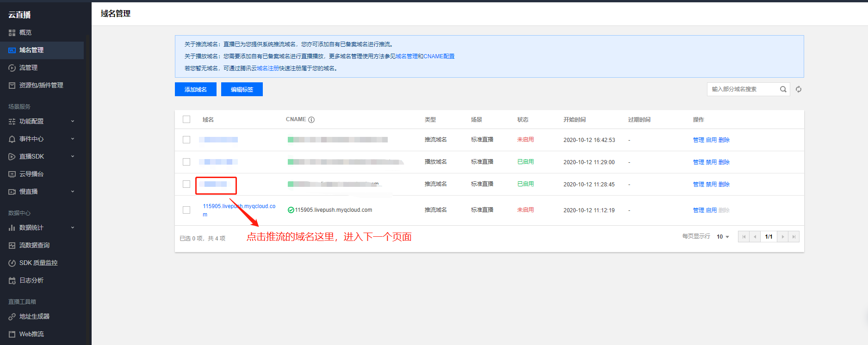Screen dimensions: 868x345
Task: Open 流管理 menu item
Action: tap(28, 68)
